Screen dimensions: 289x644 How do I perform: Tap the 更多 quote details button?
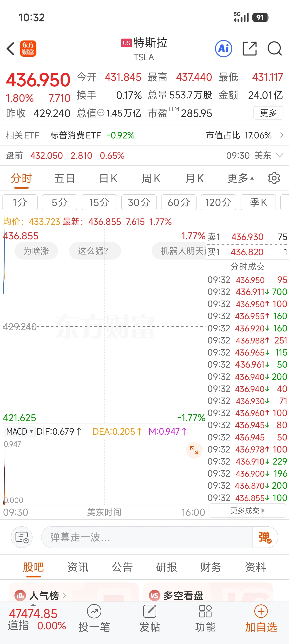pos(268,113)
